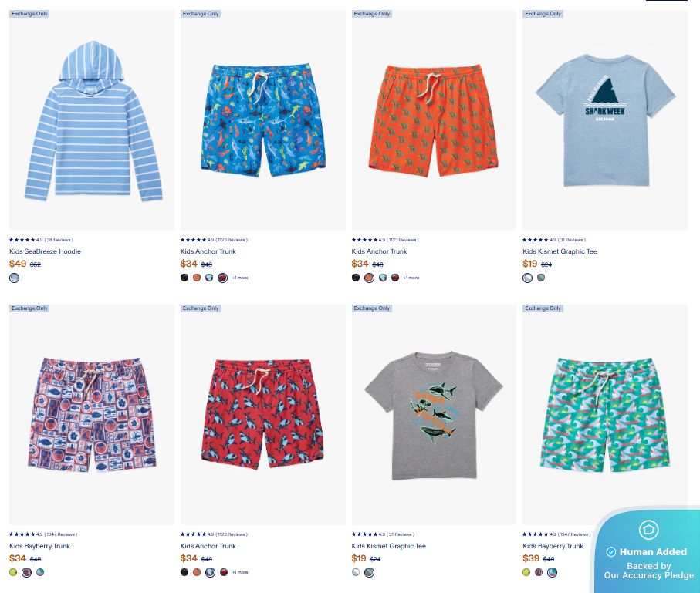Show '+1 more' colors on blue sea-creature trunk

click(x=240, y=278)
